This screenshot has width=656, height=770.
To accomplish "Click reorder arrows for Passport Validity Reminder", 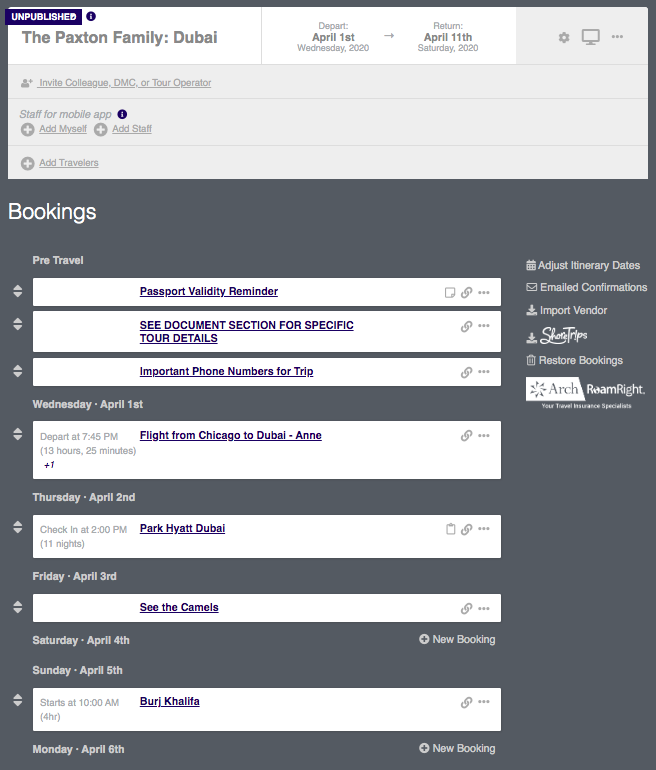I will coord(18,291).
